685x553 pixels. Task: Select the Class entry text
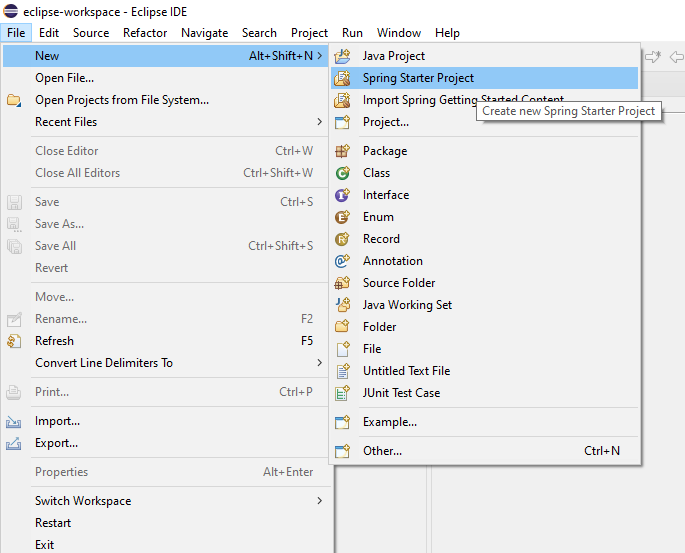pyautogui.click(x=376, y=173)
